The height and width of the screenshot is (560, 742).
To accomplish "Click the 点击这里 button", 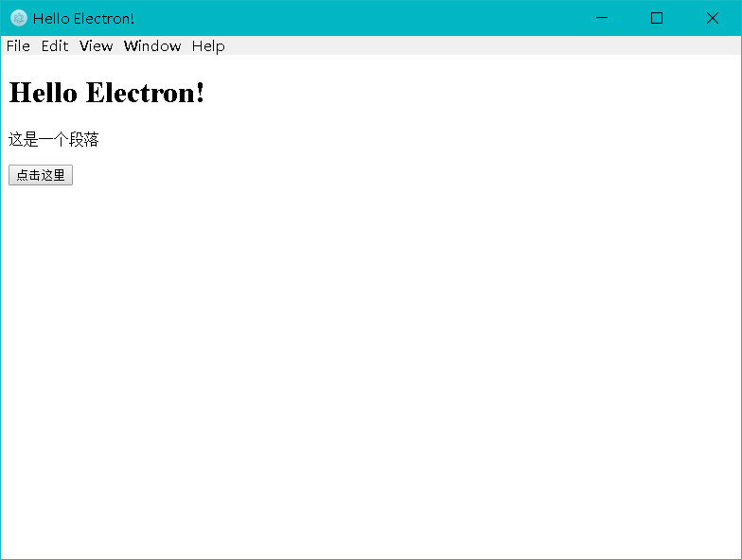I will click(41, 175).
